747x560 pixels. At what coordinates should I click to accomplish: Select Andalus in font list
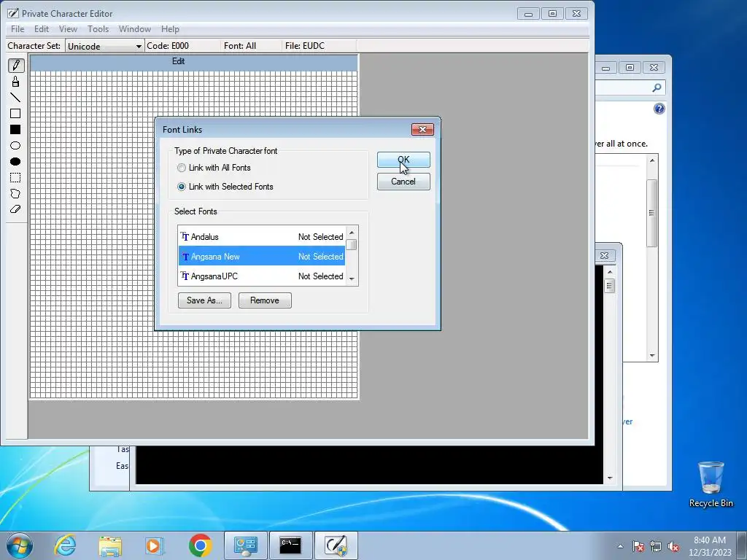click(x=262, y=237)
